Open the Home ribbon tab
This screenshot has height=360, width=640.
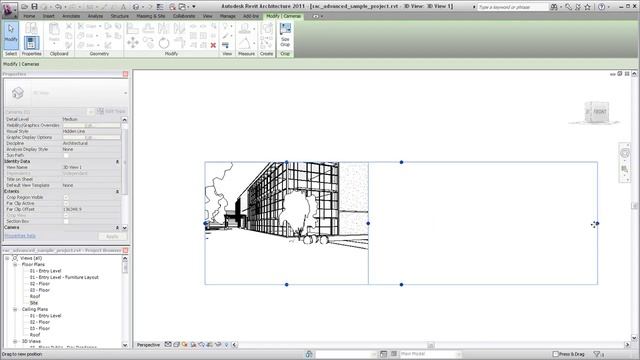(x=29, y=16)
